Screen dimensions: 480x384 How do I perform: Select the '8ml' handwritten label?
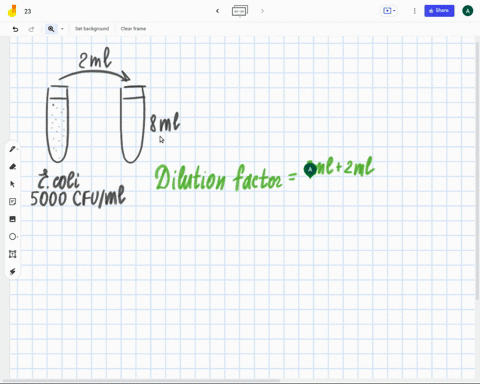[165, 123]
